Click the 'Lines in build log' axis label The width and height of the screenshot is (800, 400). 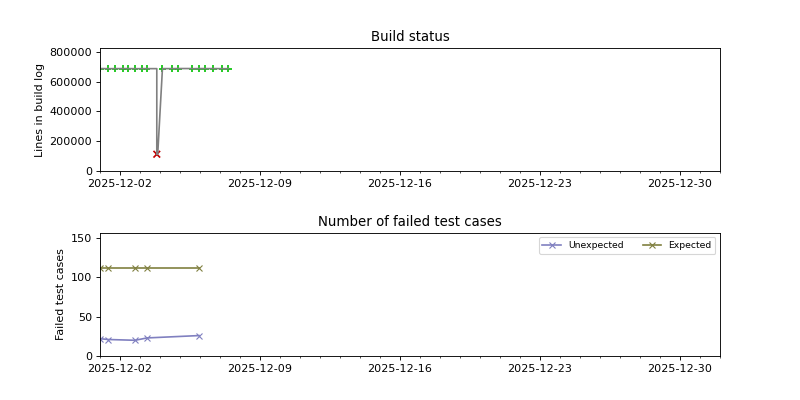coord(40,110)
